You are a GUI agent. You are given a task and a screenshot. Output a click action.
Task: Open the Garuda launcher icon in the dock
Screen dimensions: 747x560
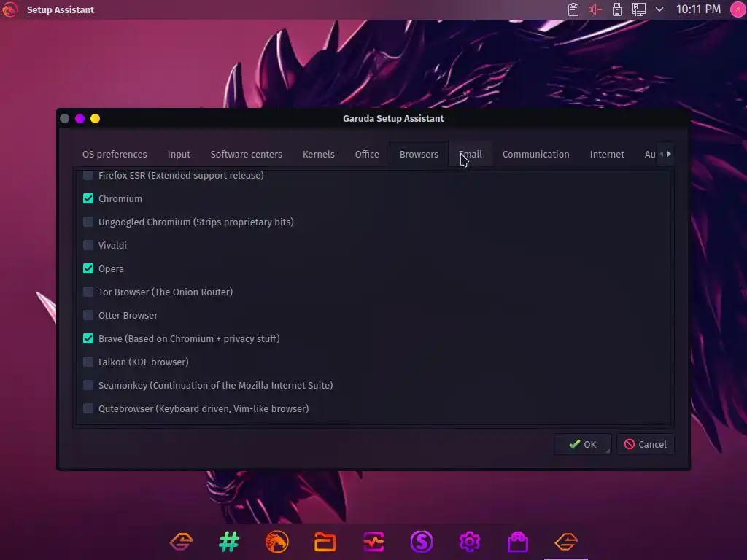tap(181, 542)
